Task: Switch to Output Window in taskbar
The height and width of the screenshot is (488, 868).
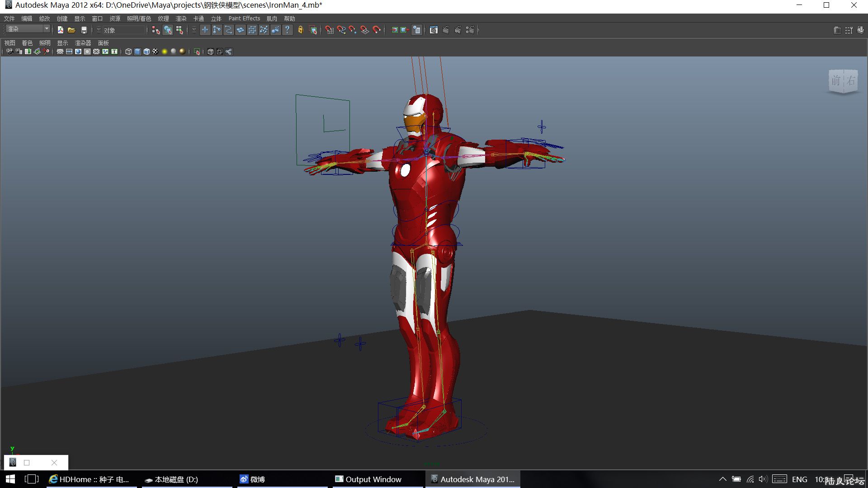Action: pyautogui.click(x=368, y=479)
